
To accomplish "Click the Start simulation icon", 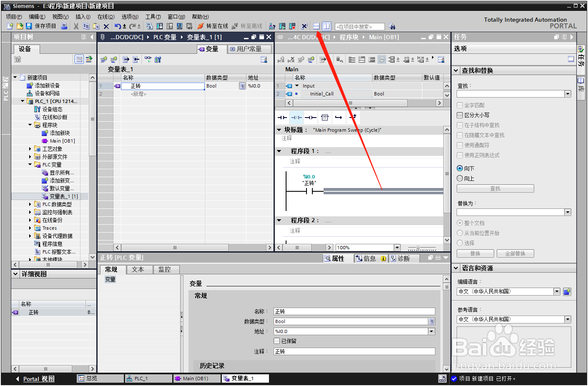I will click(x=180, y=26).
